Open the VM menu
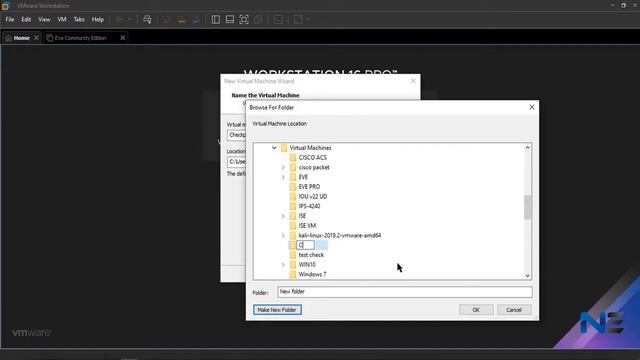 [x=62, y=20]
